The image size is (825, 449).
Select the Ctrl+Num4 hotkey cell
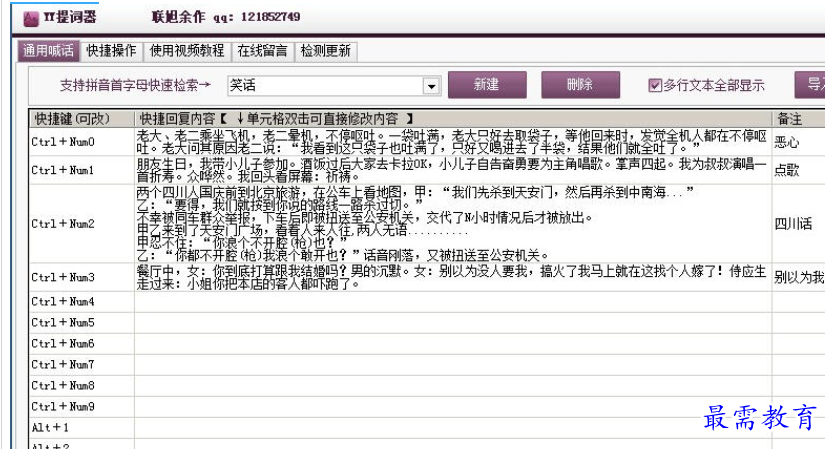(x=82, y=302)
